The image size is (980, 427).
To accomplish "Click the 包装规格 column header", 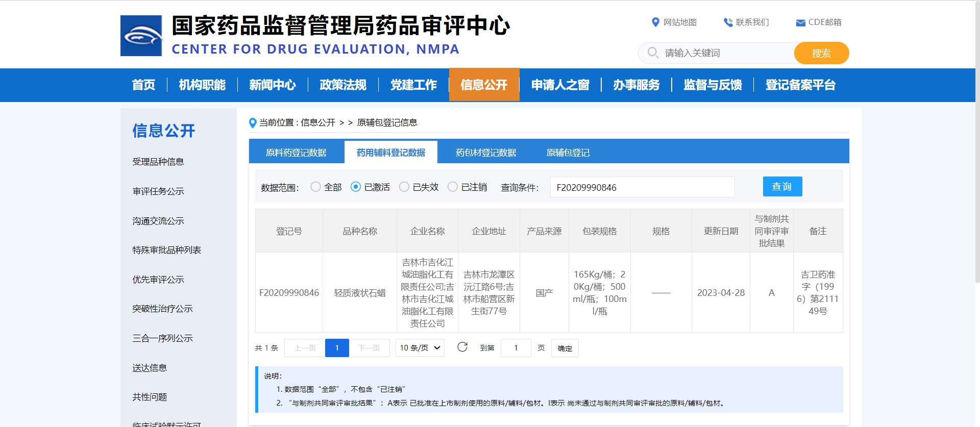I will (600, 231).
